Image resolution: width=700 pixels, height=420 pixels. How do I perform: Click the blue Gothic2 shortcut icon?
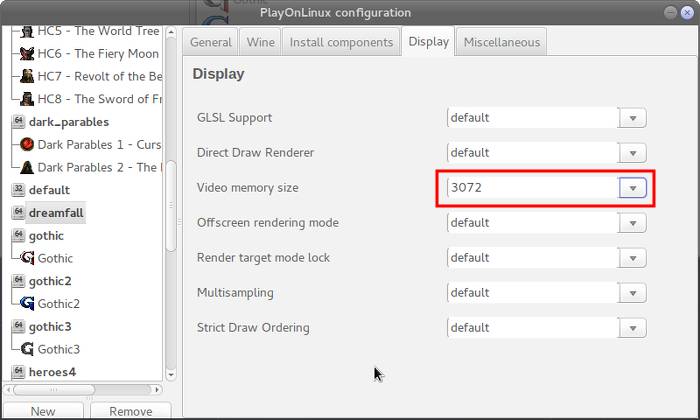(27, 304)
